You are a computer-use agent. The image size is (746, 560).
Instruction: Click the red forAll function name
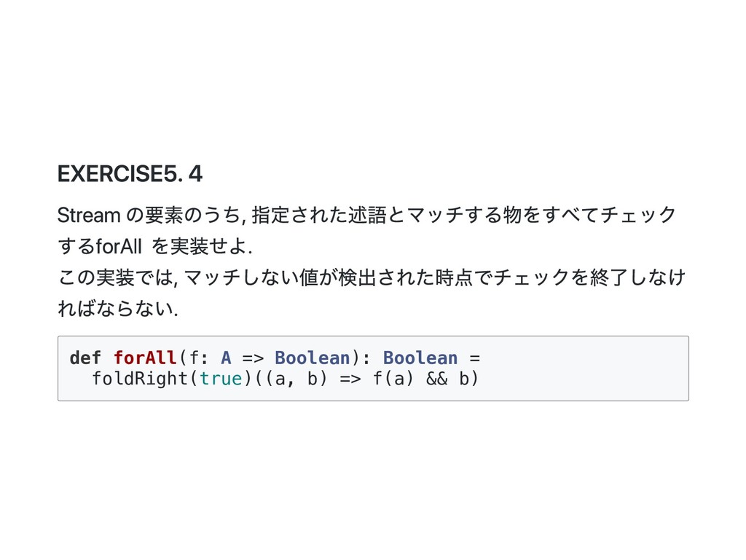[x=145, y=358]
